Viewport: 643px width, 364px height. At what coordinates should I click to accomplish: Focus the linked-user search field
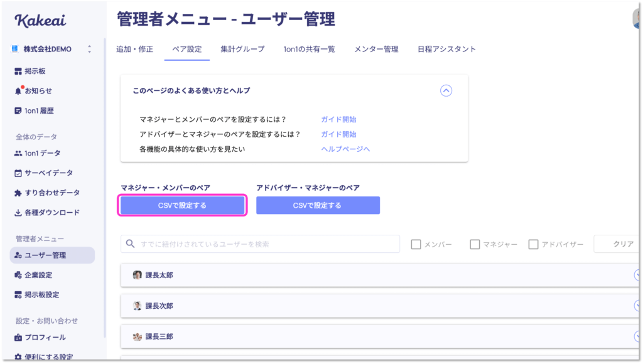tap(261, 244)
